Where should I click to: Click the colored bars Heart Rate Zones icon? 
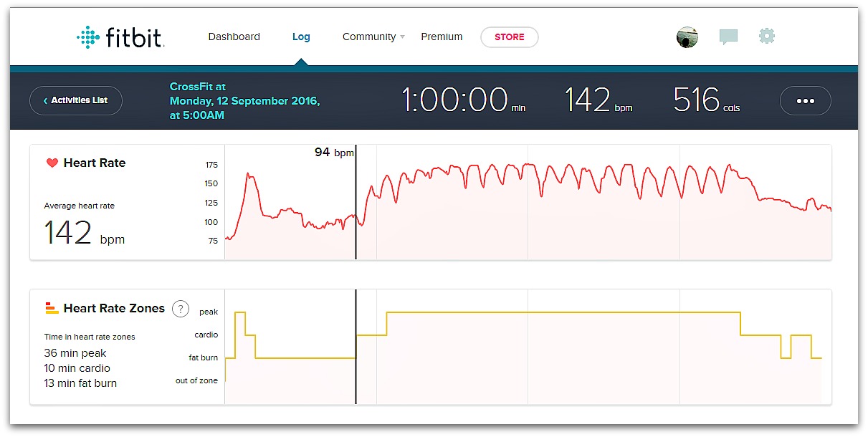(x=52, y=309)
